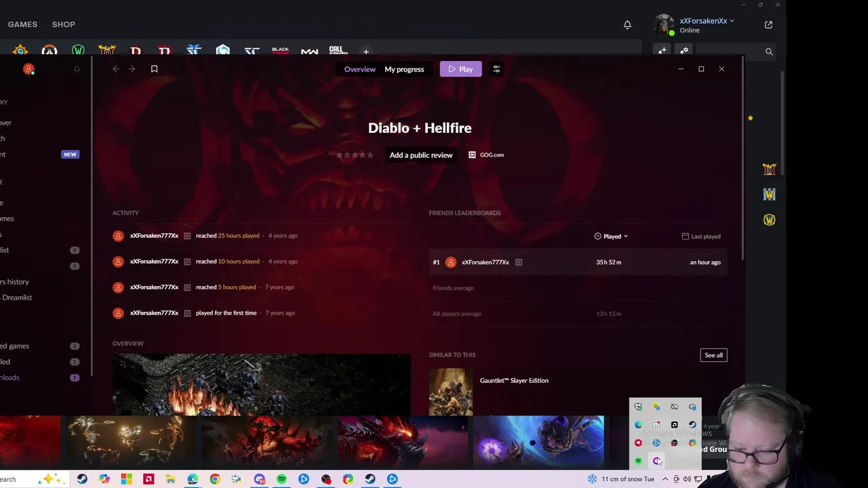Switch to the My progress tab
Image resolution: width=868 pixels, height=488 pixels.
click(404, 69)
